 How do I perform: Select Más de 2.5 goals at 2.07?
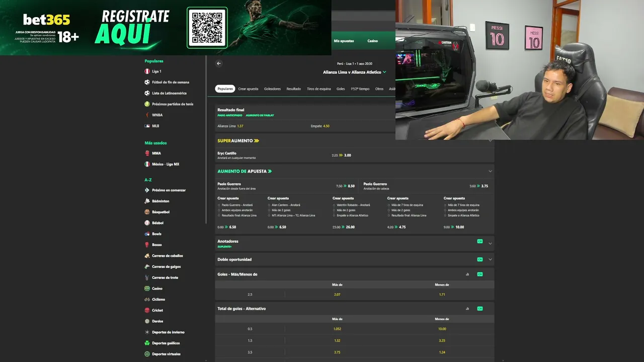pyautogui.click(x=337, y=295)
